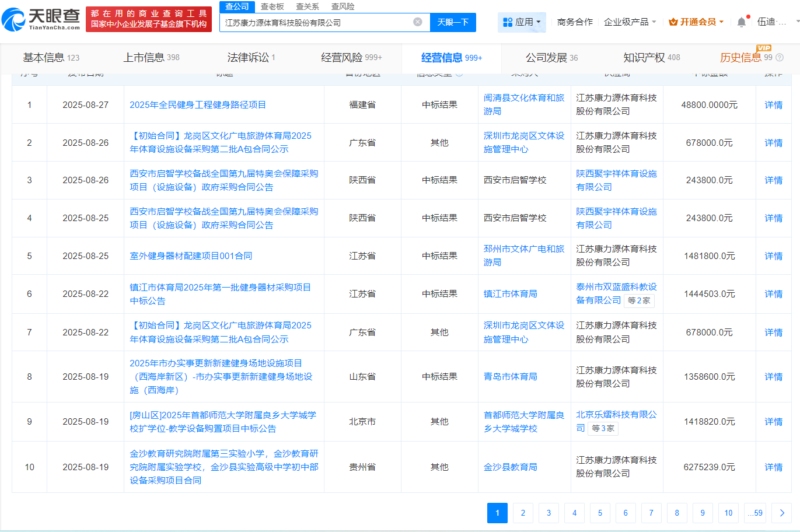
Task: Go to next page arrow
Action: pyautogui.click(x=781, y=513)
